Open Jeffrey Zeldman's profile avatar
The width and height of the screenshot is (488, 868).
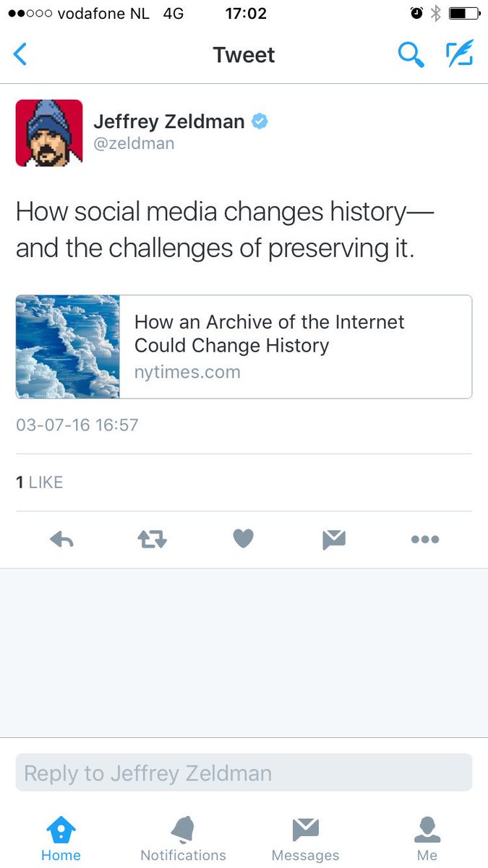[x=49, y=133]
